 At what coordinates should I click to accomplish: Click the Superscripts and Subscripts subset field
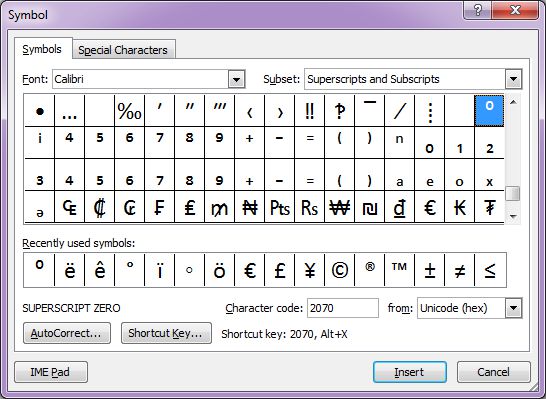(405, 79)
